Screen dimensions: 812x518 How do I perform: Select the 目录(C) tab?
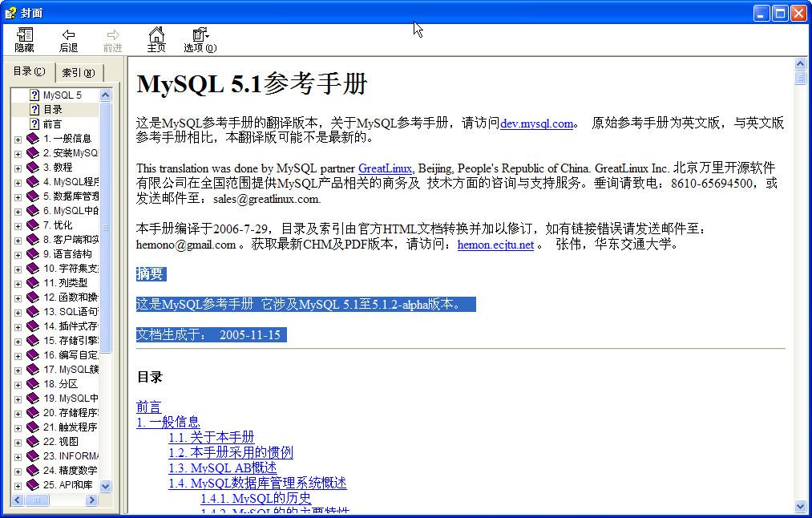pyautogui.click(x=28, y=71)
